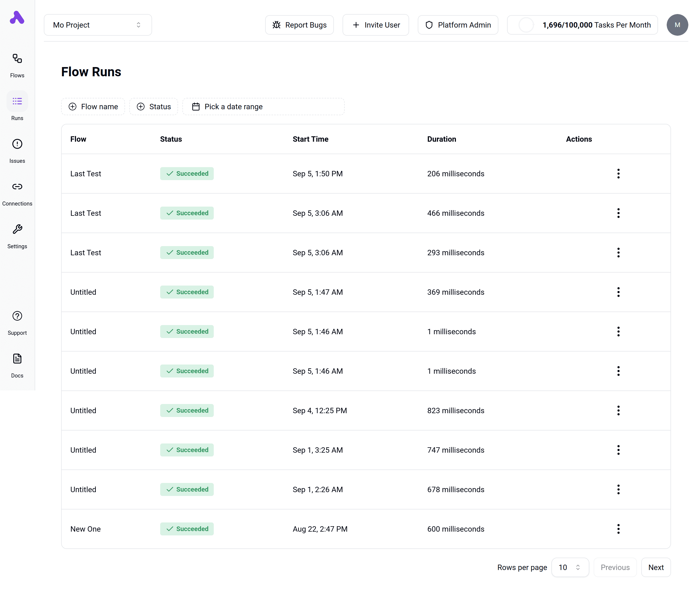
Task: Click the Tasks Per Month usage indicator
Action: 583,25
